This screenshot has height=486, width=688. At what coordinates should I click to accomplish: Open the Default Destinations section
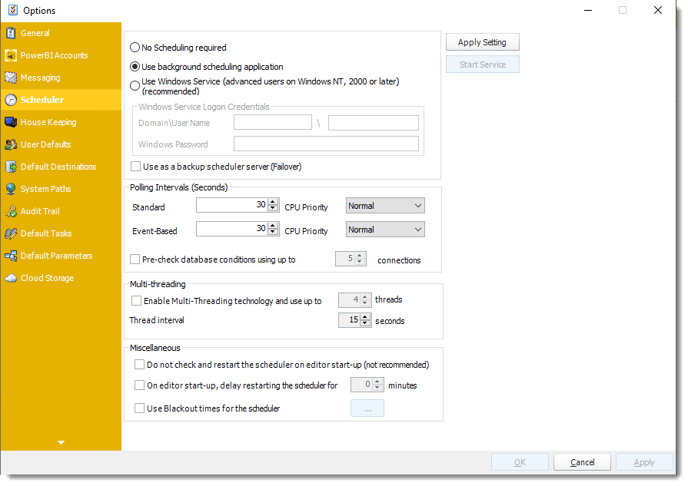[x=61, y=167]
